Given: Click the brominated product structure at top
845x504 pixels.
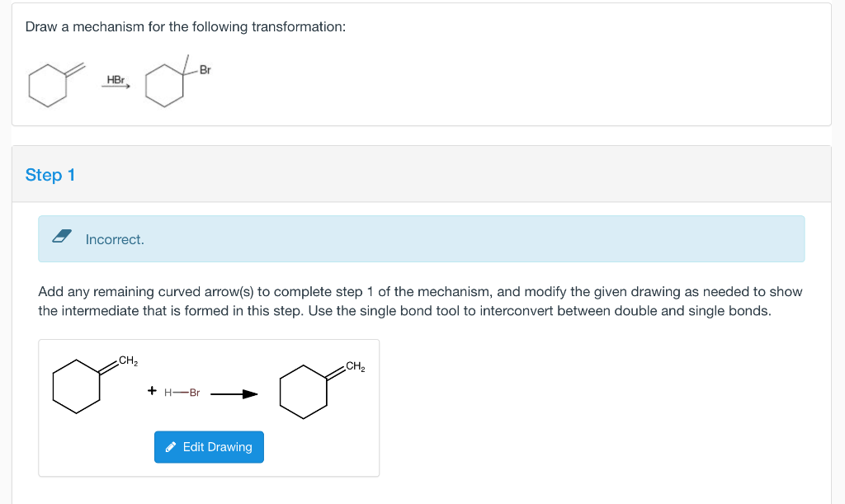Looking at the screenshot, I should (x=168, y=85).
